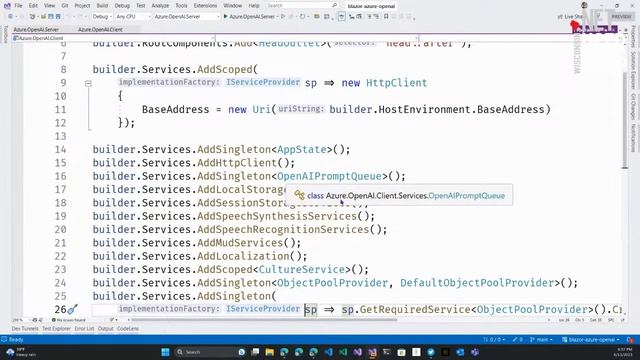Open the Solution Explorer side tab
This screenshot has height=360, width=640.
click(x=633, y=71)
